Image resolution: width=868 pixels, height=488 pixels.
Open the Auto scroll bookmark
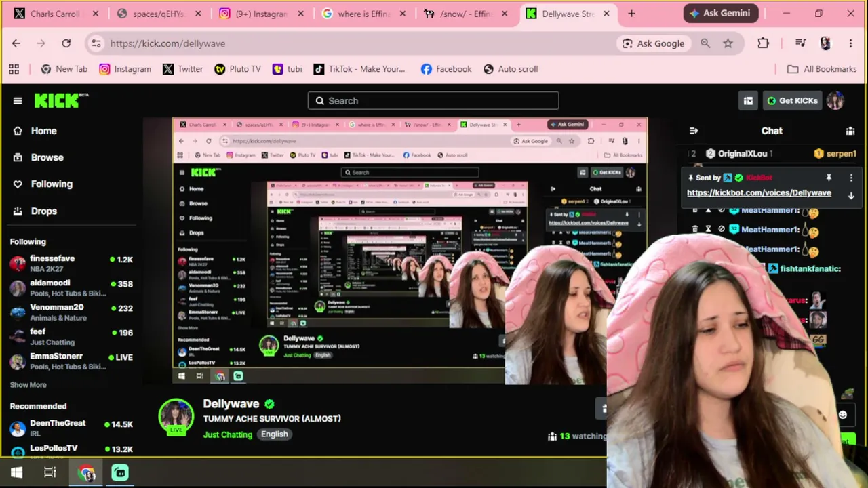tap(511, 69)
